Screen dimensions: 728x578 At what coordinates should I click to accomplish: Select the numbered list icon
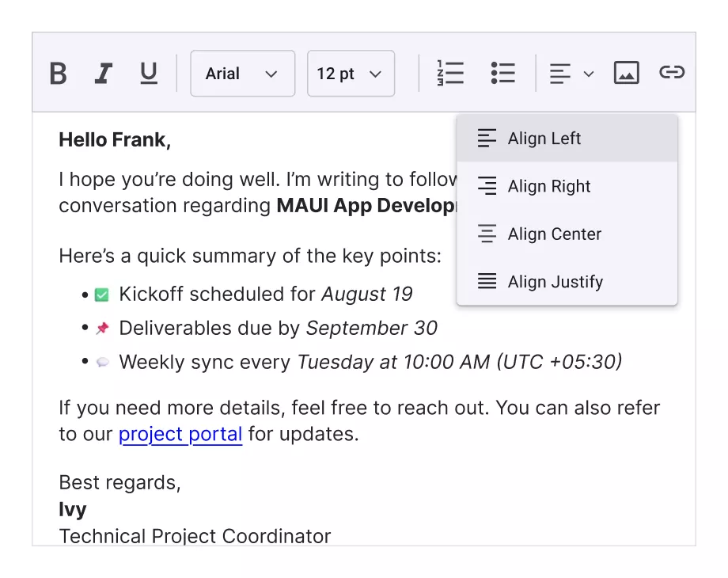tap(449, 73)
